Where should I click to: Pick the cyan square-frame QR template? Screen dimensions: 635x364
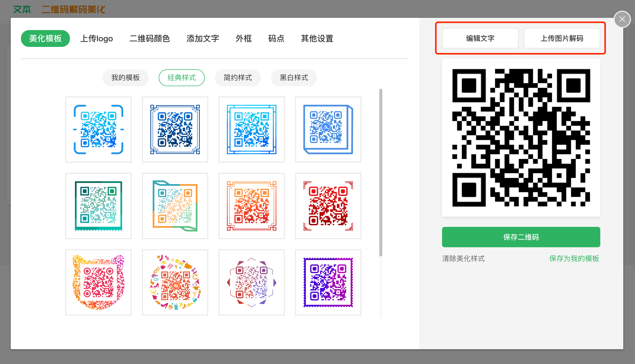252,129
